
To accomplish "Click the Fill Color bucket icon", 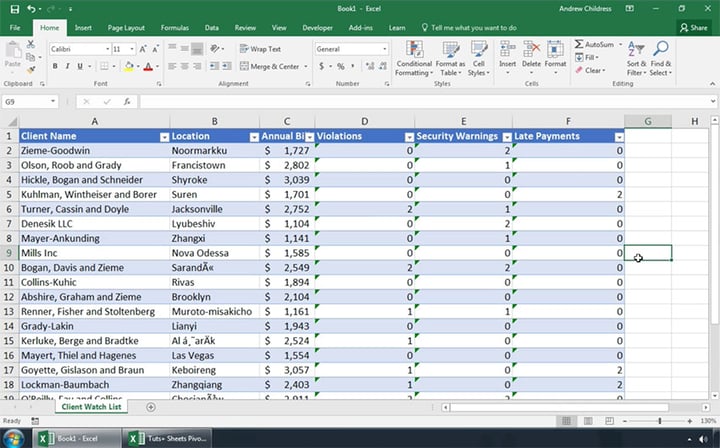I will (129, 67).
